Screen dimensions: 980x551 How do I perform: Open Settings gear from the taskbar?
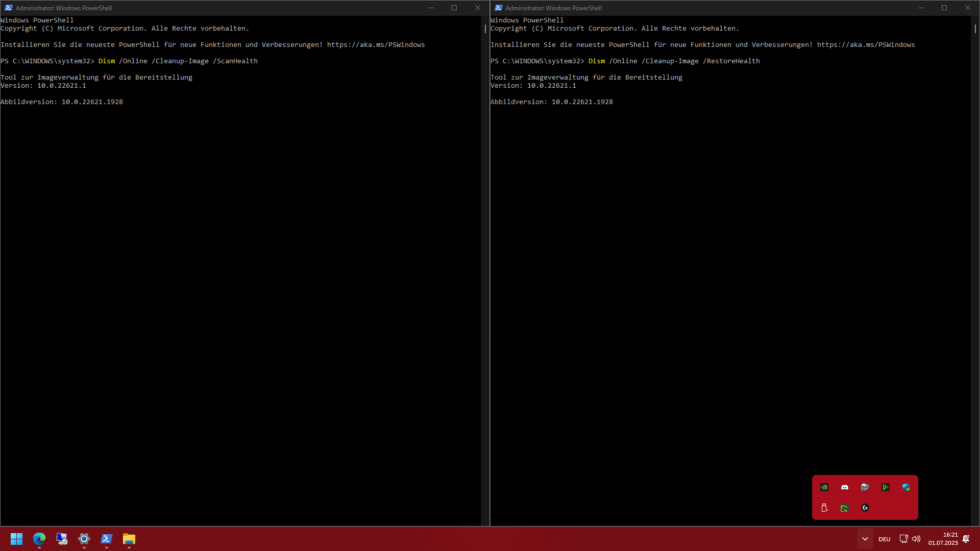pos(84,539)
